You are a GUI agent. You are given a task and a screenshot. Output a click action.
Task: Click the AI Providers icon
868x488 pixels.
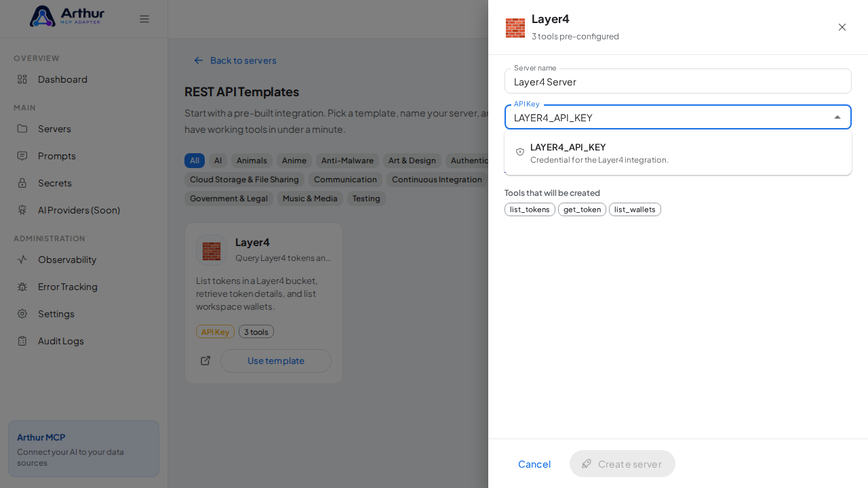coord(22,210)
